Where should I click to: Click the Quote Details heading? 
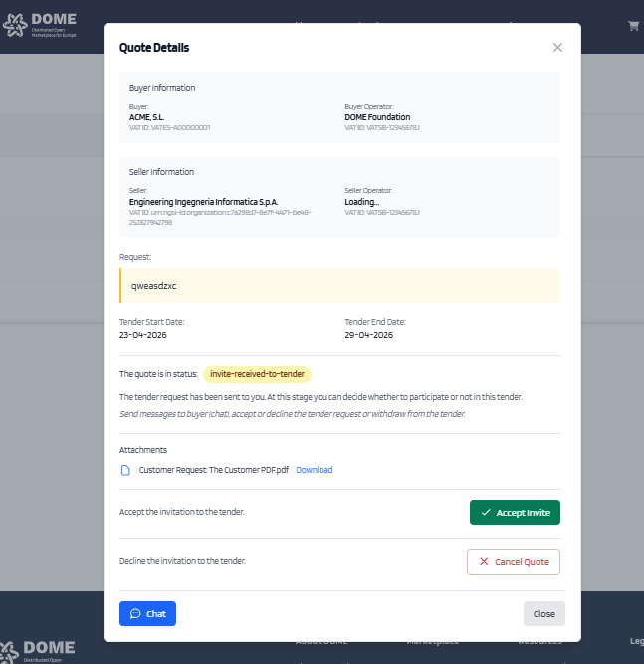154,48
